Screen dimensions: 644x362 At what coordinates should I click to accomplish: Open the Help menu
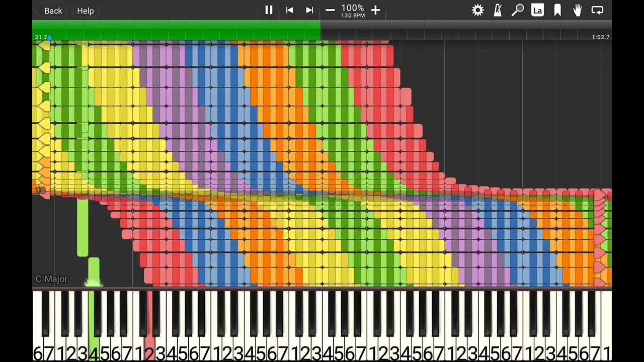[x=86, y=11]
